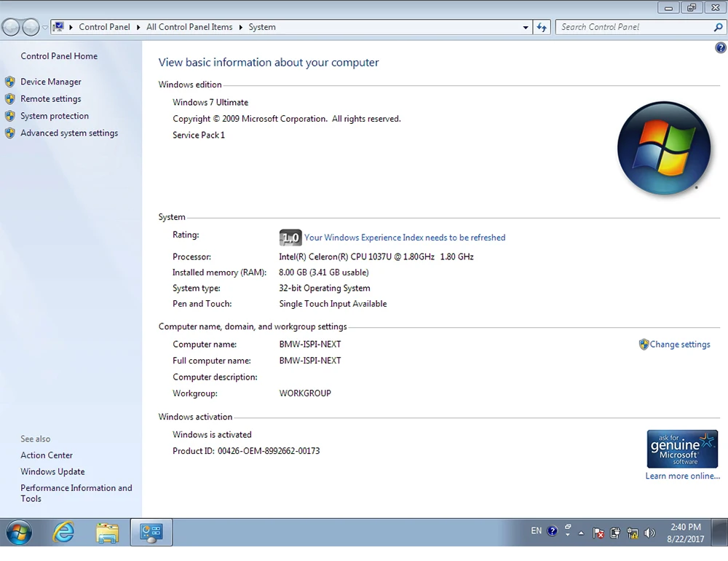728x561 pixels.
Task: Click the genuine Microsoft software badge
Action: pos(682,449)
